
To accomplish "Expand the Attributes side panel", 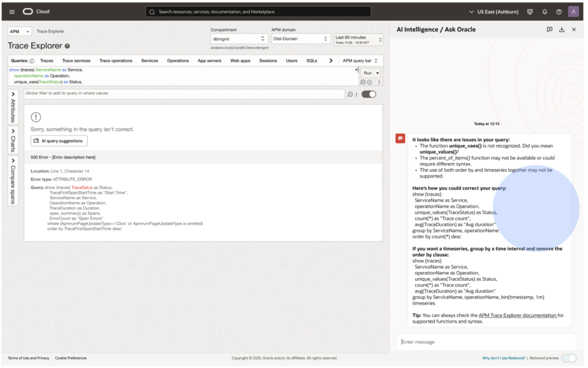I will 13,107.
